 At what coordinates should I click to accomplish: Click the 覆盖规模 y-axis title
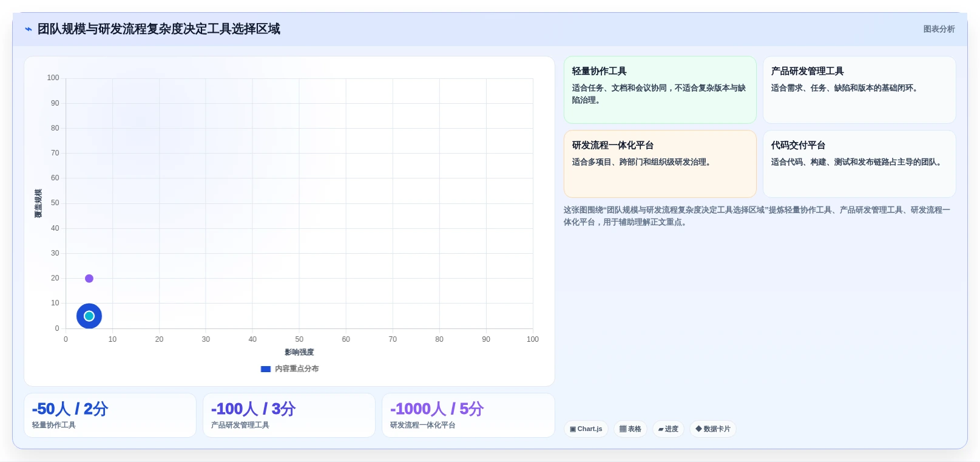(x=38, y=203)
